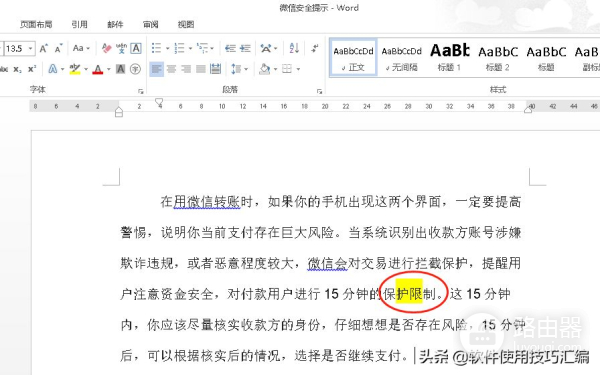The width and height of the screenshot is (600, 375).
Task: Open the Font dialog launcher in 字体 group
Action: (x=141, y=91)
